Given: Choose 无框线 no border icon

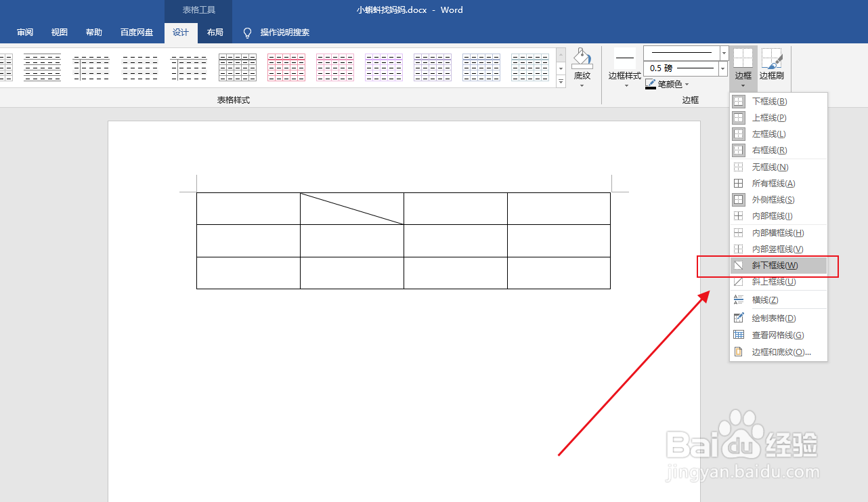Looking at the screenshot, I should (739, 167).
